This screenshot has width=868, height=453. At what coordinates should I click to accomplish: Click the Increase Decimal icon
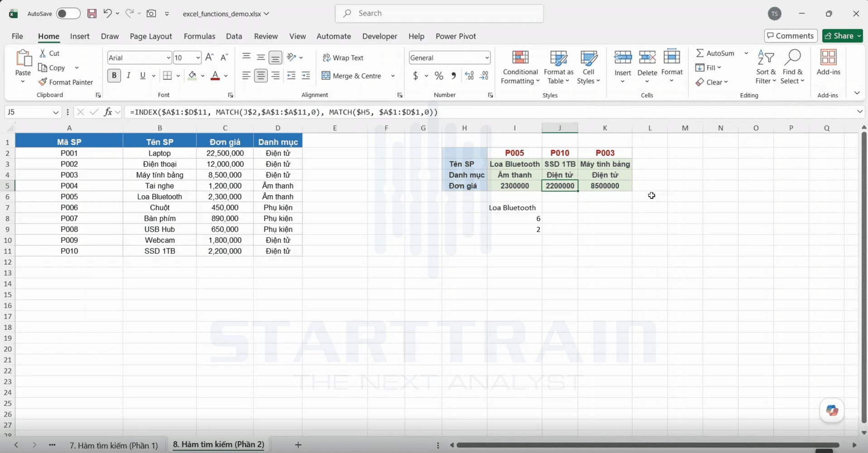pos(469,76)
